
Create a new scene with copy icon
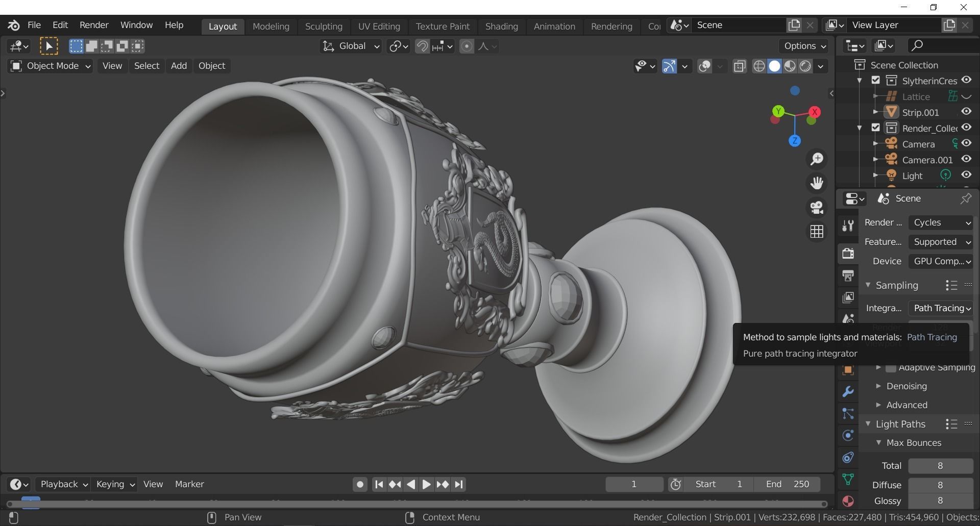click(794, 25)
